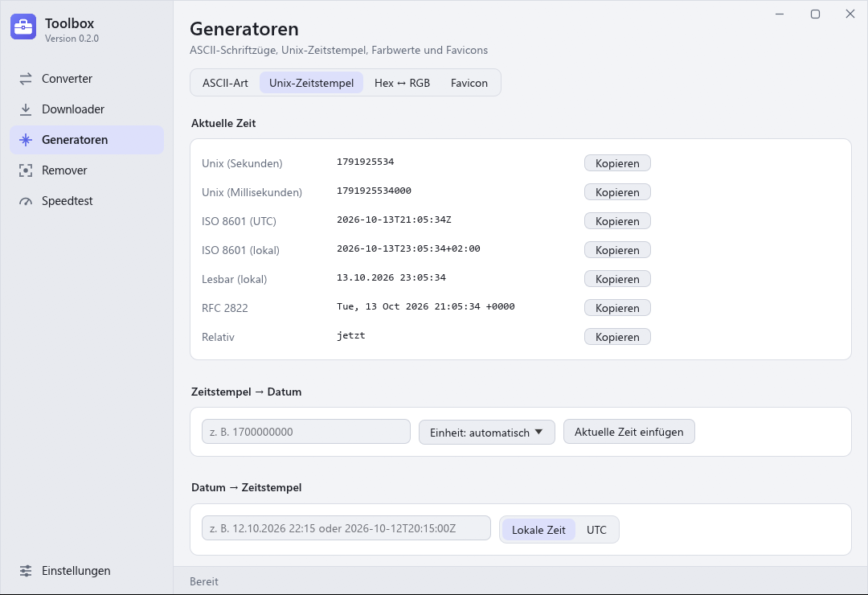Click the Einstellungen sliders icon

coord(26,571)
